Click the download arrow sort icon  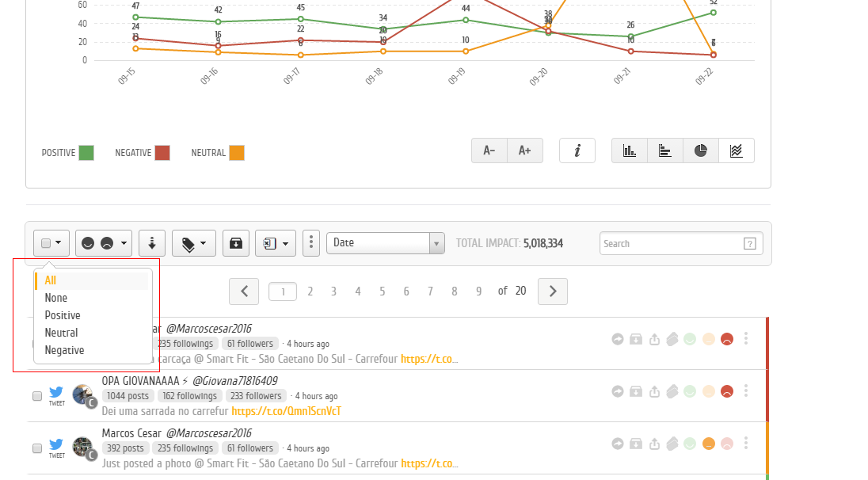click(x=152, y=243)
